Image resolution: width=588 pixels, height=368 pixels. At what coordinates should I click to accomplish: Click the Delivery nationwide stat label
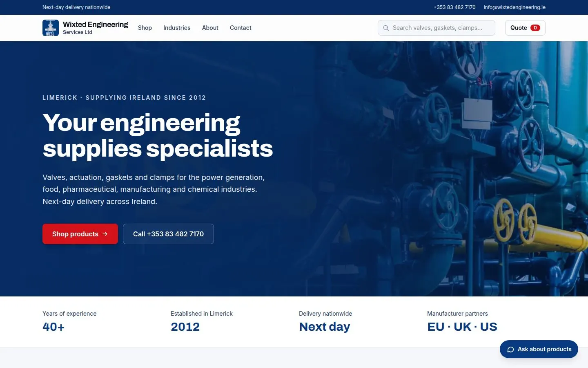coord(325,314)
